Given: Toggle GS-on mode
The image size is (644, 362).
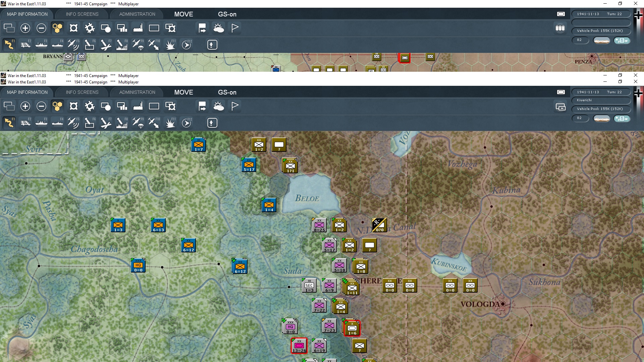Looking at the screenshot, I should pos(227,92).
